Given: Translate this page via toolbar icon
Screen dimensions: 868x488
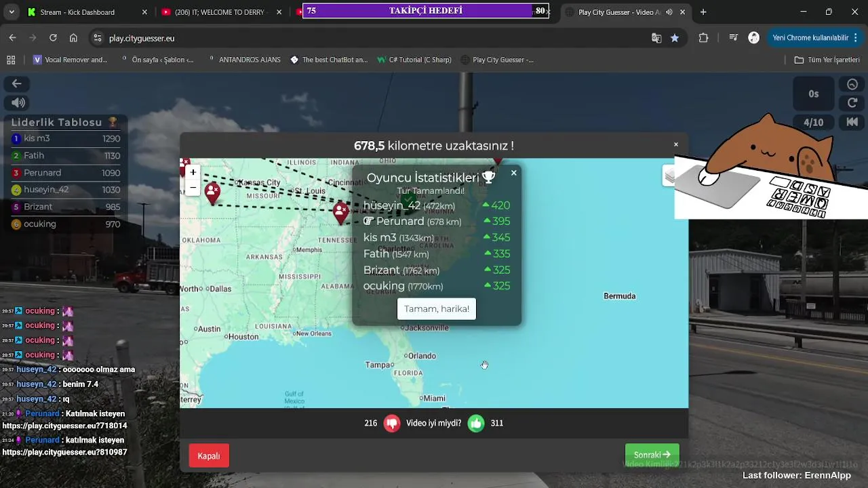Looking at the screenshot, I should (x=656, y=38).
